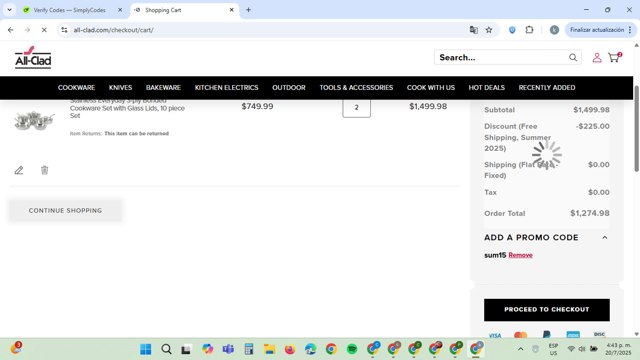Open the Kitchen Electrics menu

[227, 88]
